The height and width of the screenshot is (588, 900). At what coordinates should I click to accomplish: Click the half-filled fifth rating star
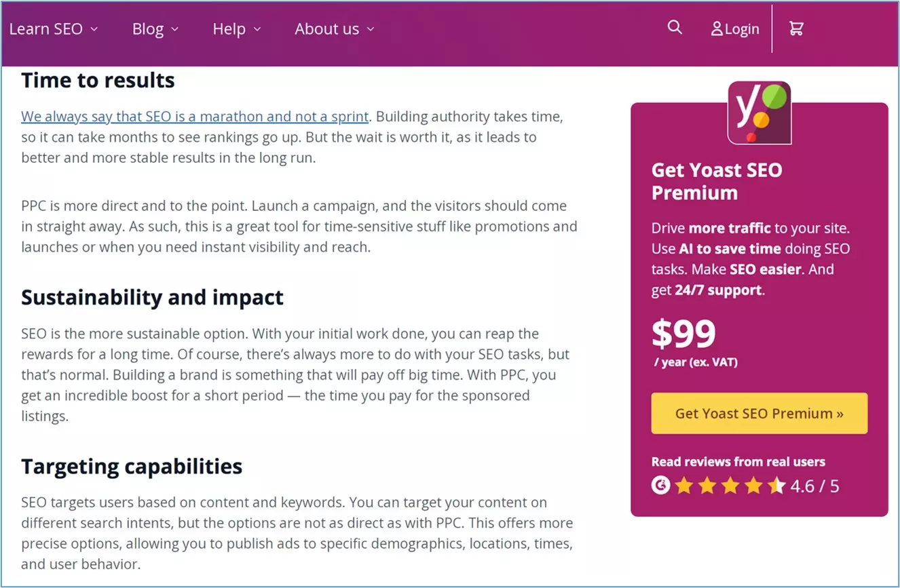coord(776,486)
